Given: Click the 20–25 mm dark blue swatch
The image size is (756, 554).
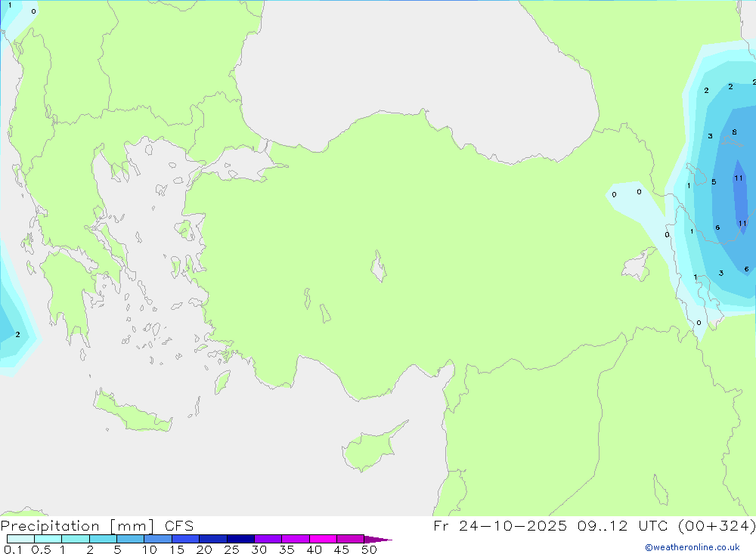Looking at the screenshot, I should pos(213,539).
